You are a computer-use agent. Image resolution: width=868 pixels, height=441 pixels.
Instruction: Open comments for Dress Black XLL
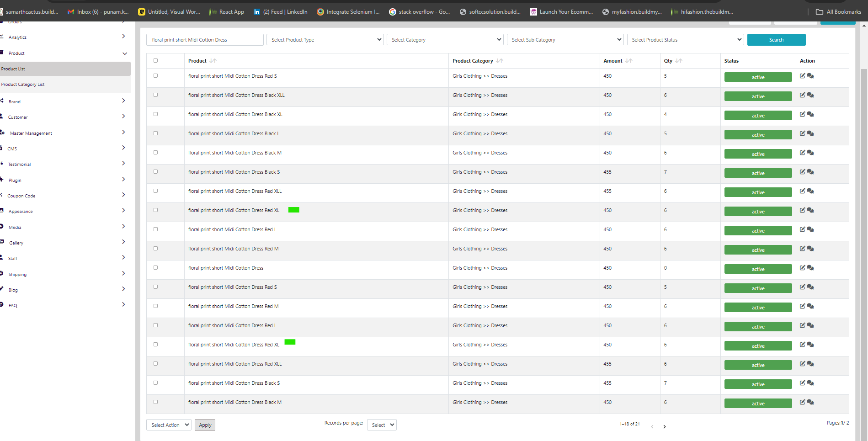coord(810,95)
